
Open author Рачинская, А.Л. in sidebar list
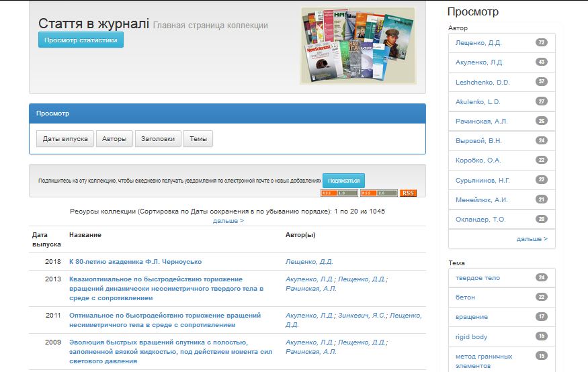481,121
